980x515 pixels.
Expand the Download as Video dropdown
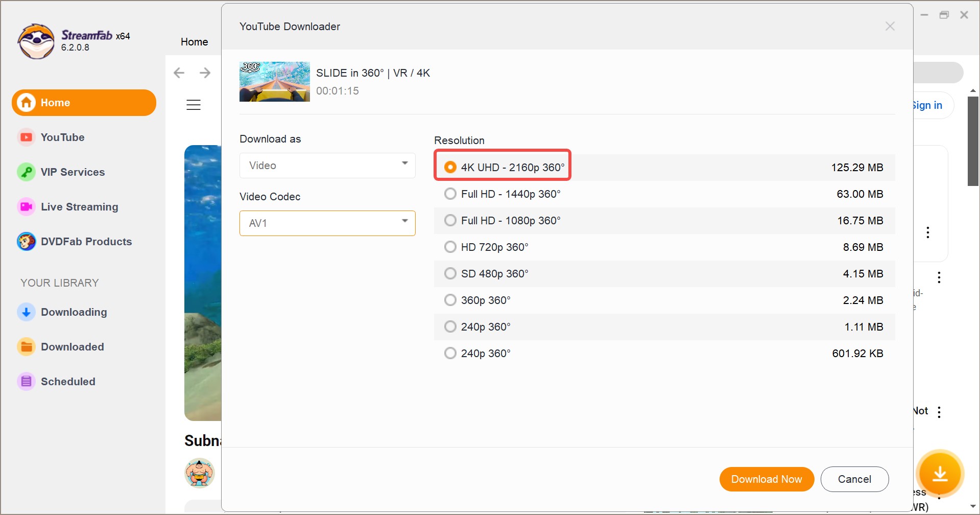coord(327,166)
